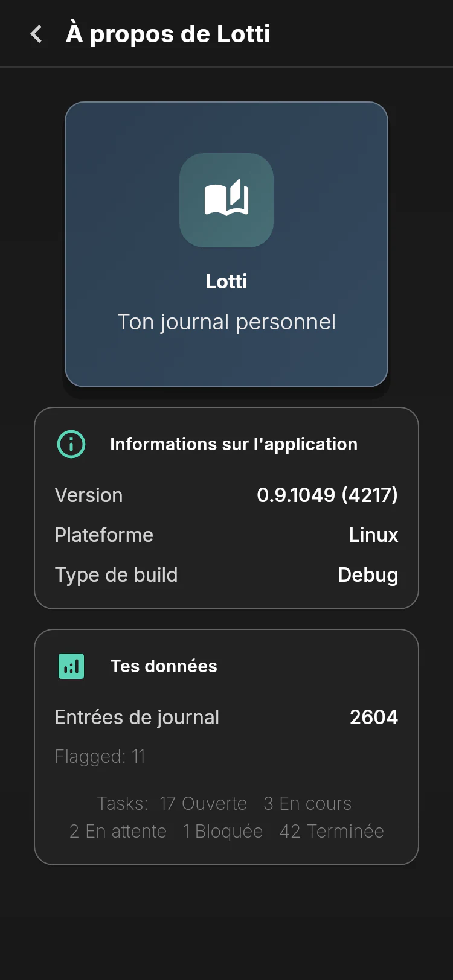Viewport: 453px width, 980px height.
Task: Click the 42 Terminée task count
Action: click(x=332, y=832)
